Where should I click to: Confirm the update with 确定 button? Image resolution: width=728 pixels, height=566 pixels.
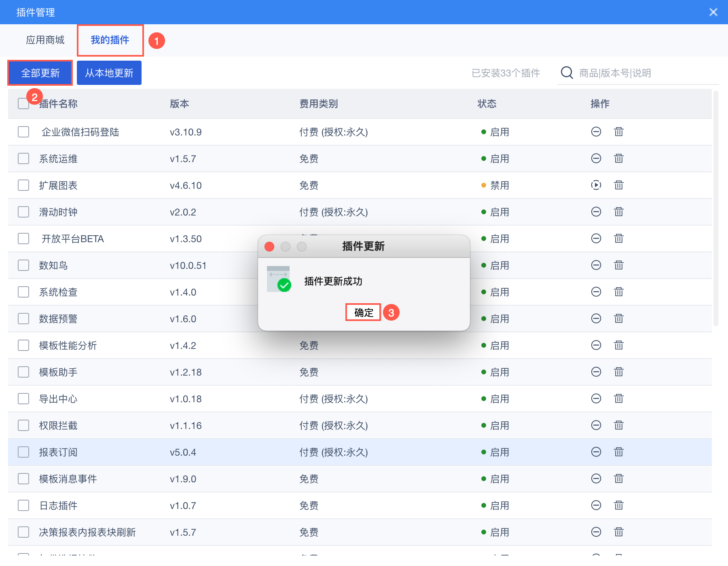tap(364, 313)
